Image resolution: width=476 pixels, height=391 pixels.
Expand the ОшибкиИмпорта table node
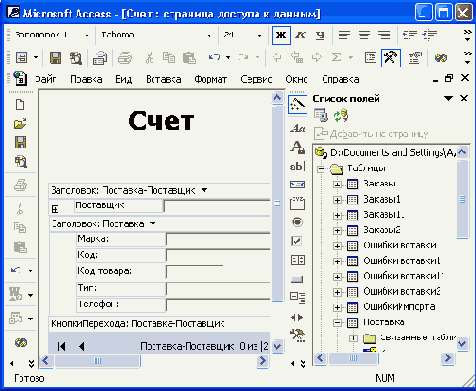coord(337,307)
